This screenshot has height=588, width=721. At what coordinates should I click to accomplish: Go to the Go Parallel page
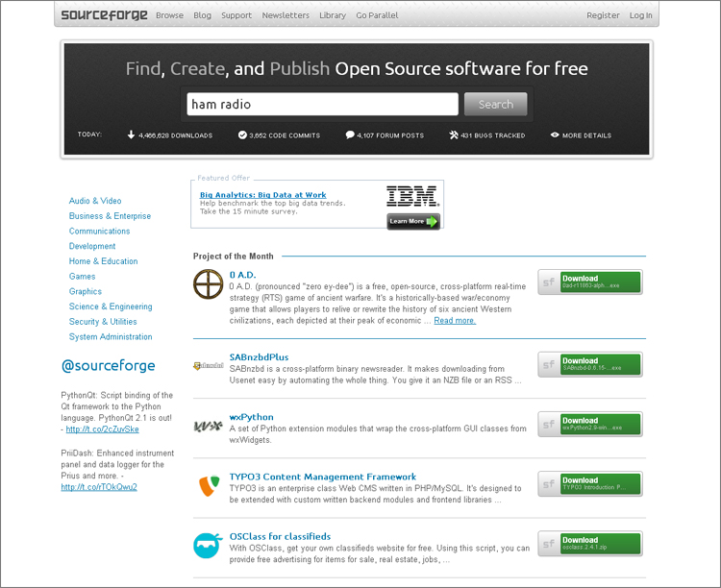coord(377,15)
